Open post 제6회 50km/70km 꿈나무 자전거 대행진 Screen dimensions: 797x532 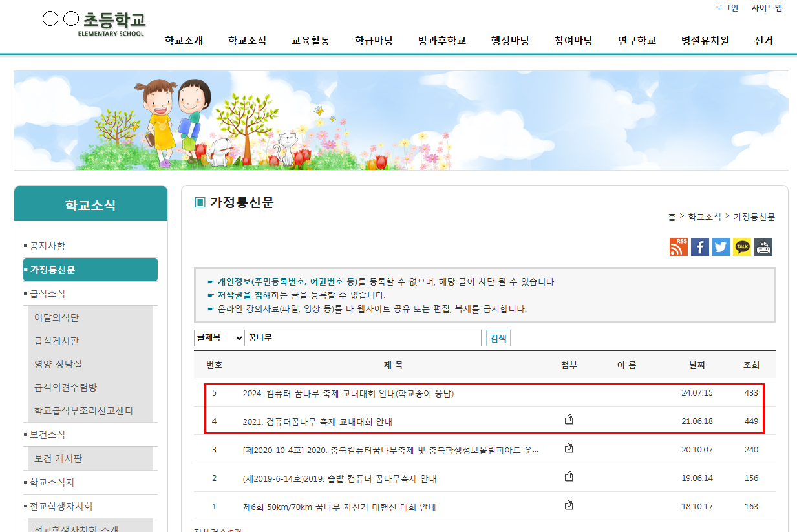pyautogui.click(x=339, y=507)
